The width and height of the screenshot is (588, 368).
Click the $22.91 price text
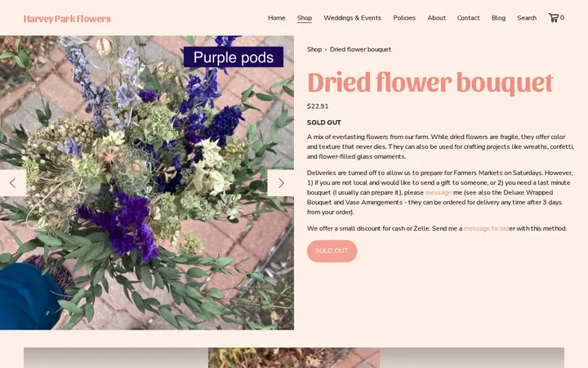point(318,106)
